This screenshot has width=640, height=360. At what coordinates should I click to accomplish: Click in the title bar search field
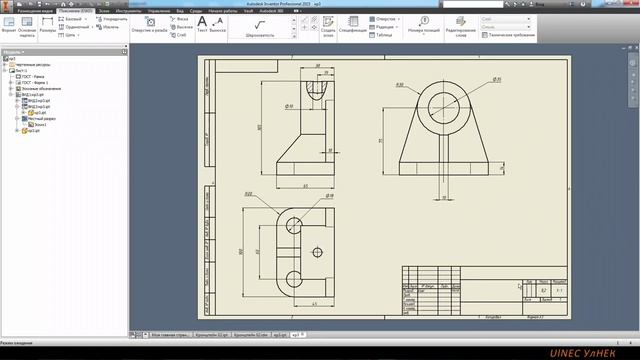point(473,4)
